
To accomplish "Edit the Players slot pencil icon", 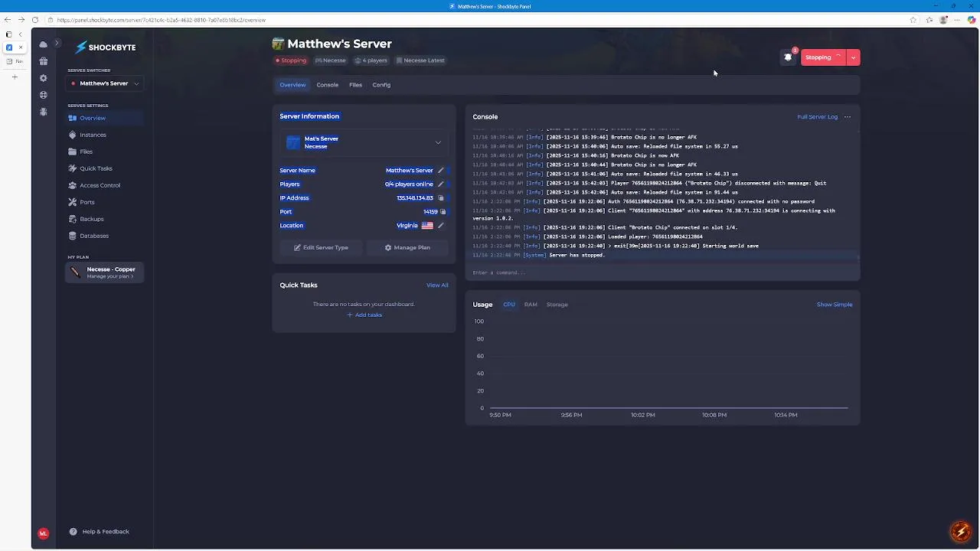I will coord(440,184).
